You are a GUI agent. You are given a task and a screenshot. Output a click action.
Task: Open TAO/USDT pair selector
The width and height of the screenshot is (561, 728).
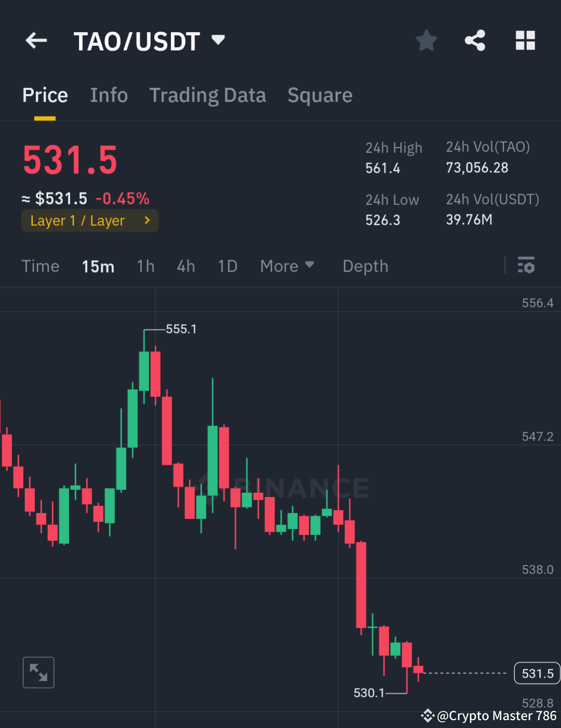pyautogui.click(x=137, y=40)
